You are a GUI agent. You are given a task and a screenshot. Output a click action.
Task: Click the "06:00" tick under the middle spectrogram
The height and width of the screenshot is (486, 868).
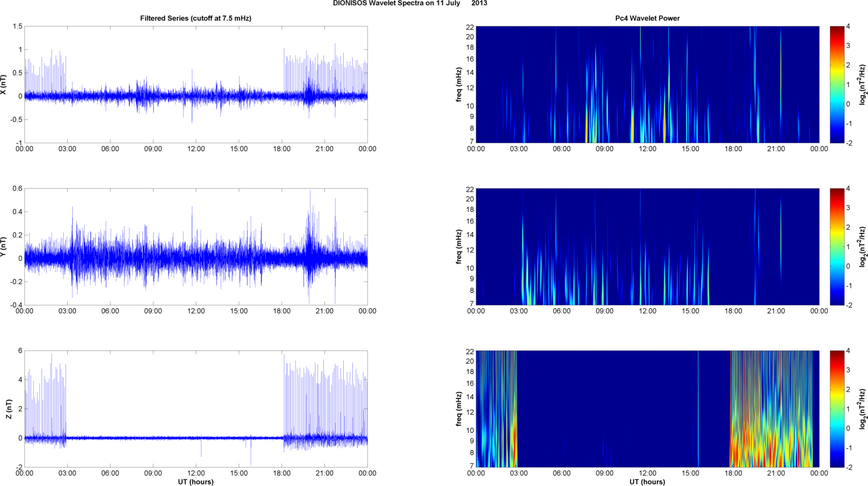562,311
